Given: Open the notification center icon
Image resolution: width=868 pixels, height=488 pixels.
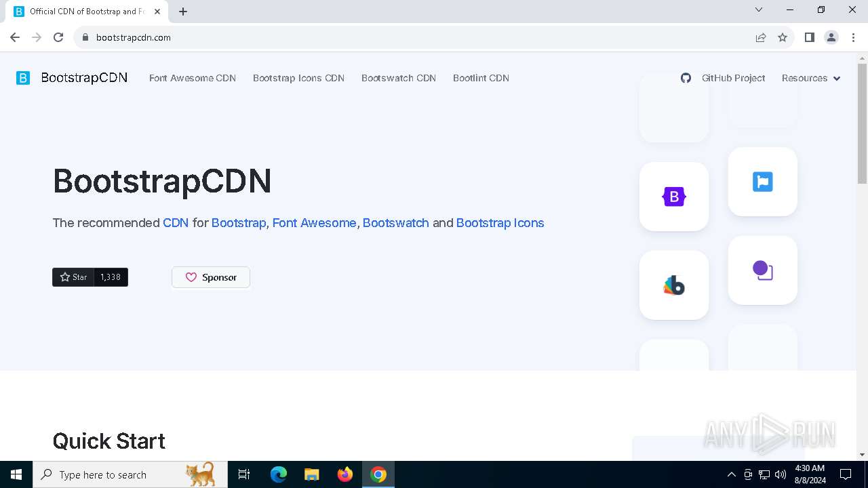Looking at the screenshot, I should coord(846,474).
